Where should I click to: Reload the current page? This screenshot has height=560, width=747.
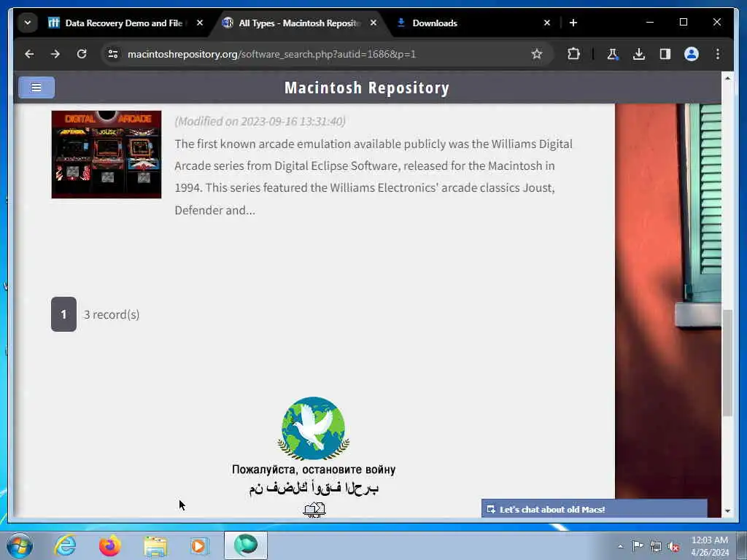(x=82, y=54)
